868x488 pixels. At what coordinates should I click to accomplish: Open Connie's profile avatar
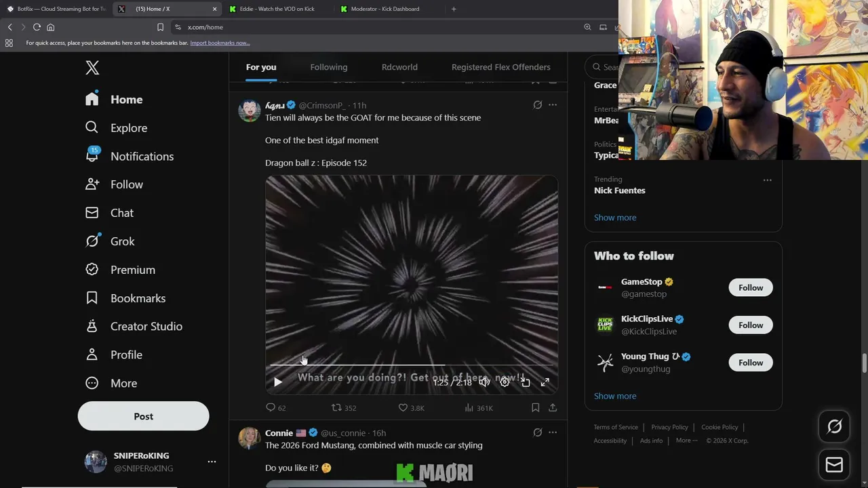tap(249, 438)
